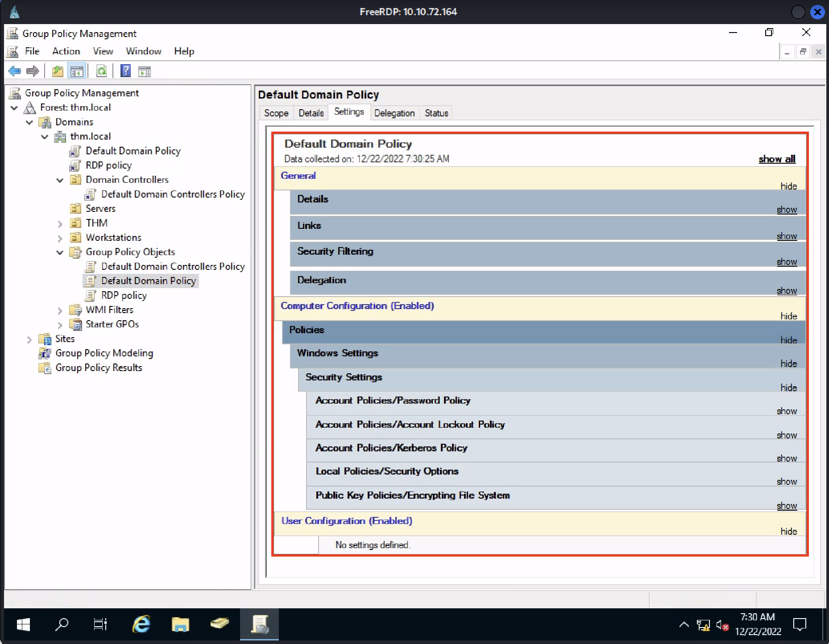Select the Servers organizational unit
829x644 pixels.
click(x=100, y=209)
